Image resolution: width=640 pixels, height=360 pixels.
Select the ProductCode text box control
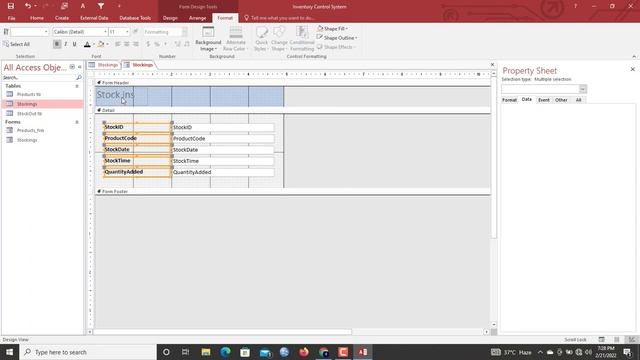[x=223, y=139]
